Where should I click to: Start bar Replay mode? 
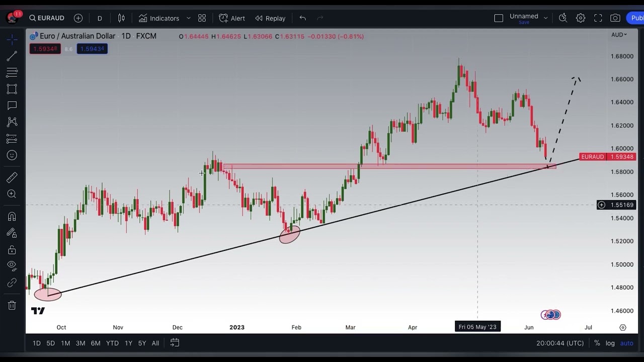click(x=270, y=18)
